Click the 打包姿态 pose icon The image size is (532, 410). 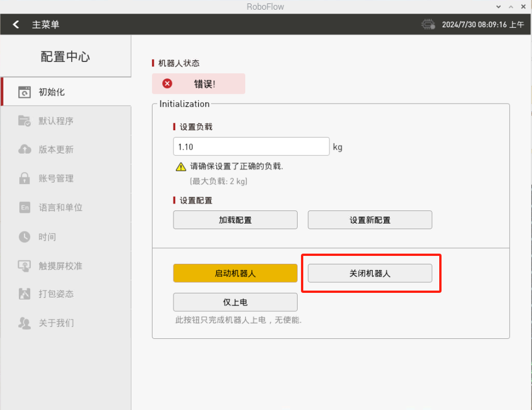(x=24, y=294)
